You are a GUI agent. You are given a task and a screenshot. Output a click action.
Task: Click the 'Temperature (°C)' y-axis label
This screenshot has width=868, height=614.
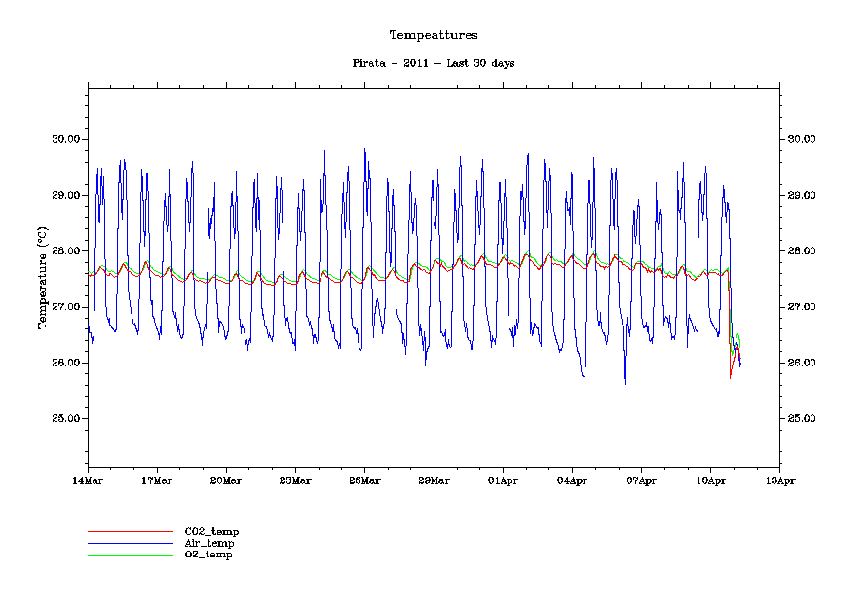click(x=42, y=279)
